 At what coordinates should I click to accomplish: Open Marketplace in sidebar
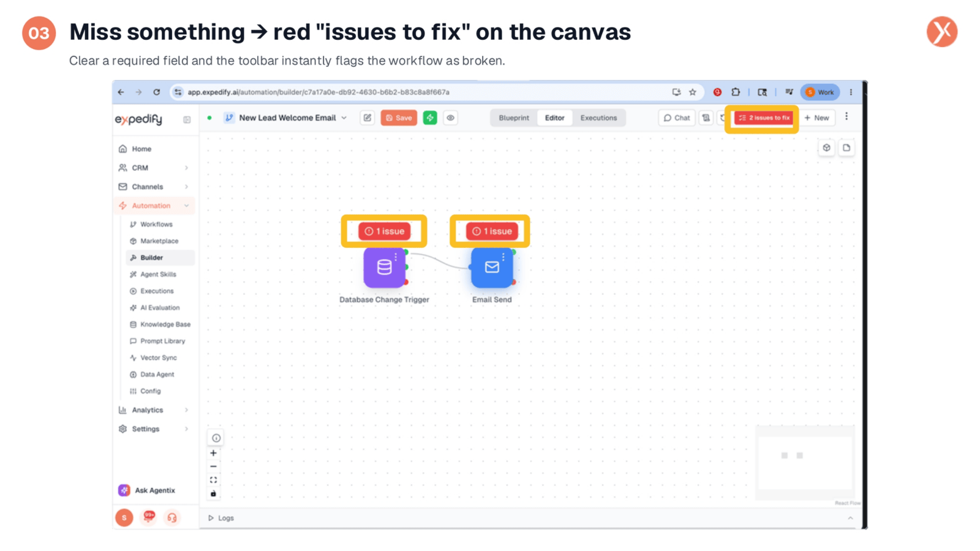(x=159, y=241)
